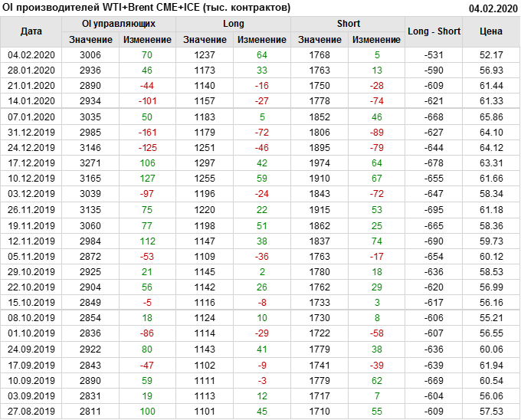Click the 17.12.2019 date cell
The image size is (521, 420).
coord(31,162)
